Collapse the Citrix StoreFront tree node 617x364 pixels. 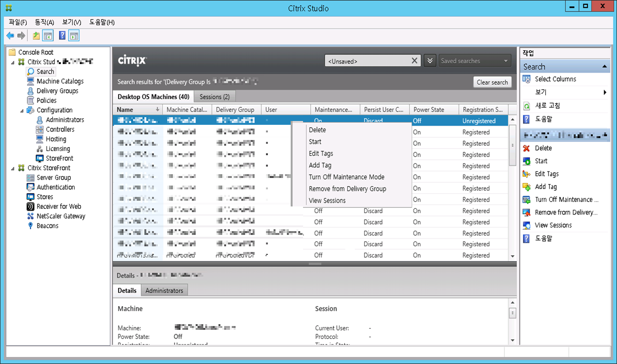click(x=12, y=168)
